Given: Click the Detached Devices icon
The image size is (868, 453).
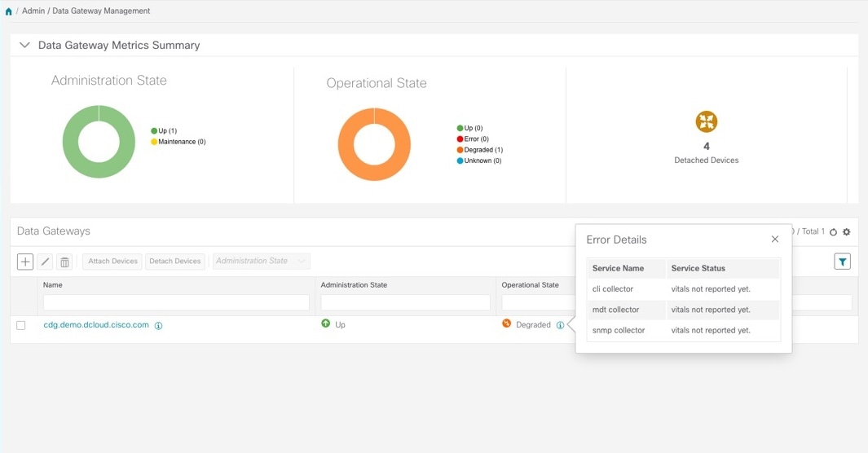Looking at the screenshot, I should (706, 122).
